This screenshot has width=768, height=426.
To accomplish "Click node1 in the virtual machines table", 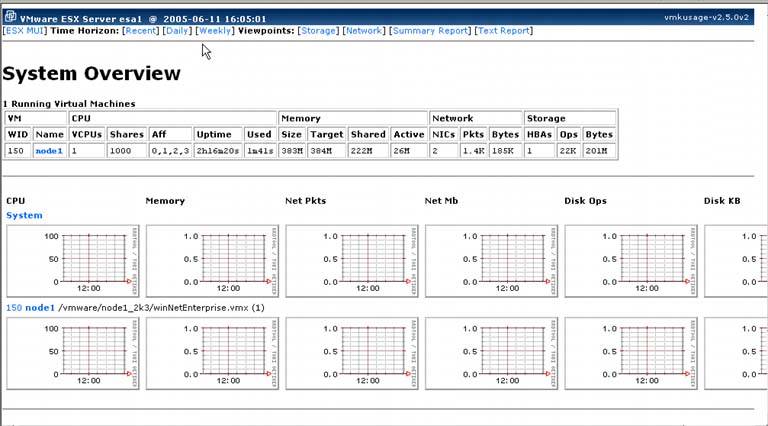I will tap(48, 150).
